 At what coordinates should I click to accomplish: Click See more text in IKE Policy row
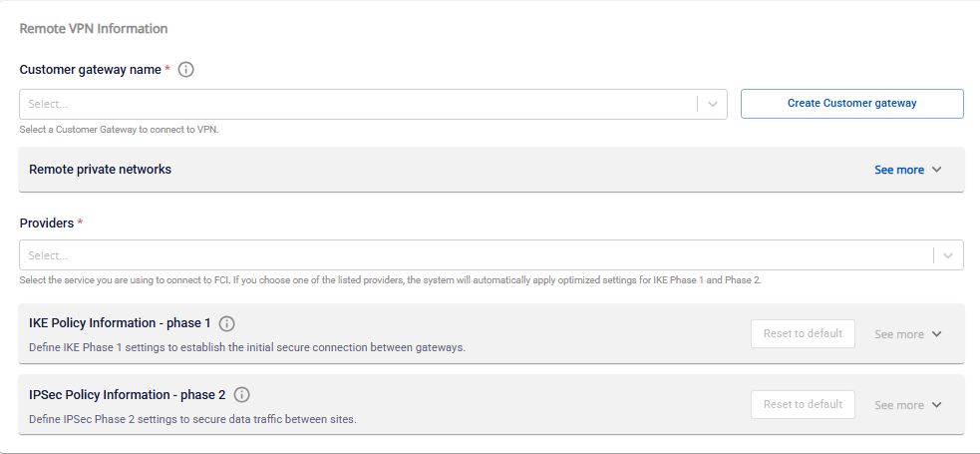point(898,334)
